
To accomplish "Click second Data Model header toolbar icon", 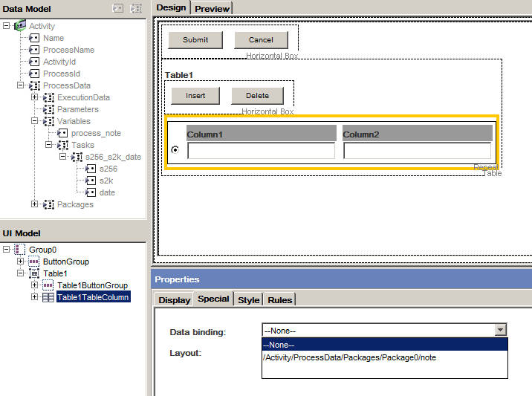I will point(136,8).
